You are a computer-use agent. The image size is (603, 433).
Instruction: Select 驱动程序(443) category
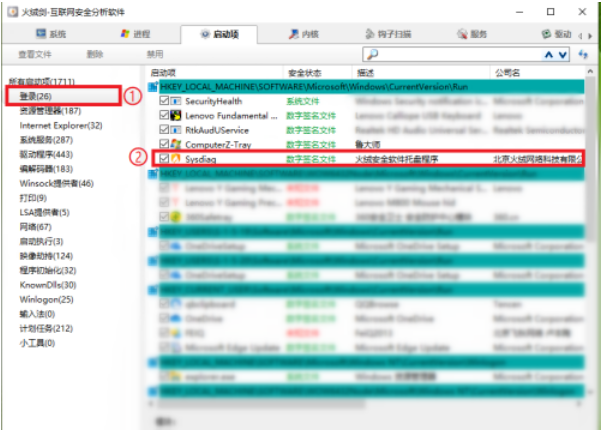pyautogui.click(x=46, y=154)
